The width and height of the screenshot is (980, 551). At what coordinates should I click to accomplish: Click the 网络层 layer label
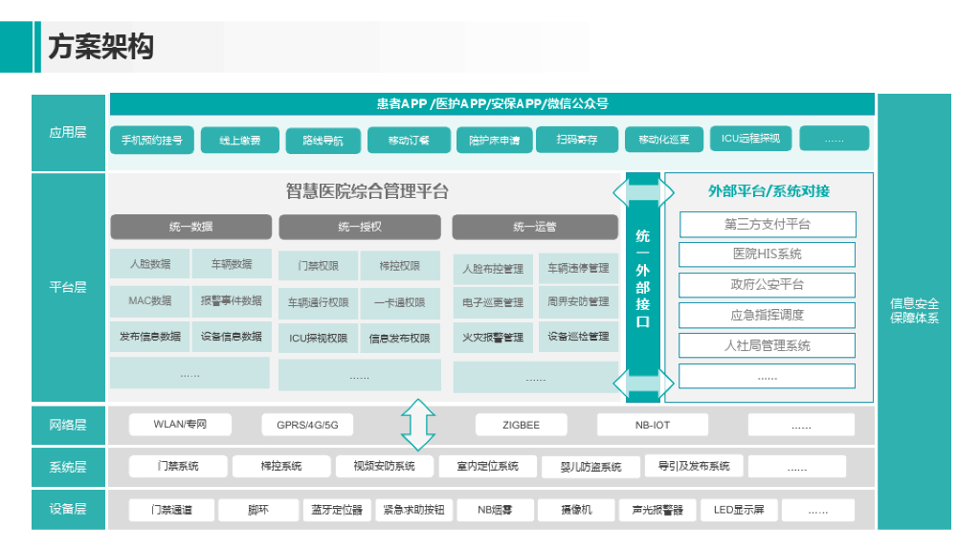point(68,425)
